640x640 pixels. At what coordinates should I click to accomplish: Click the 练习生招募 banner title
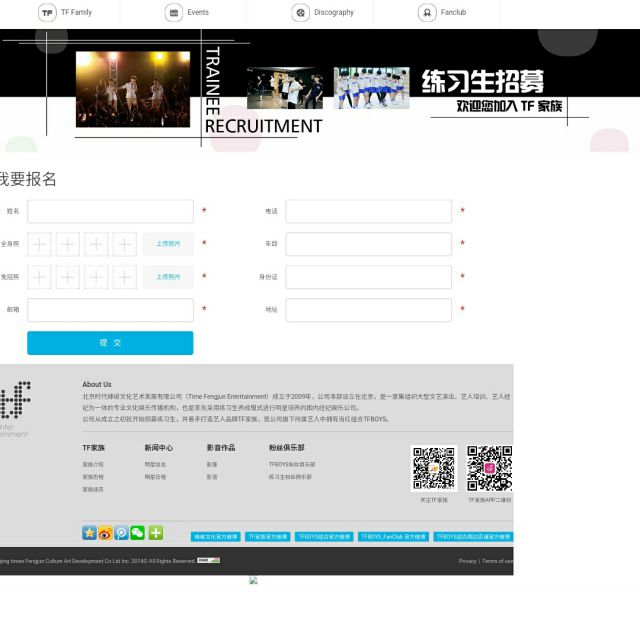pos(483,82)
